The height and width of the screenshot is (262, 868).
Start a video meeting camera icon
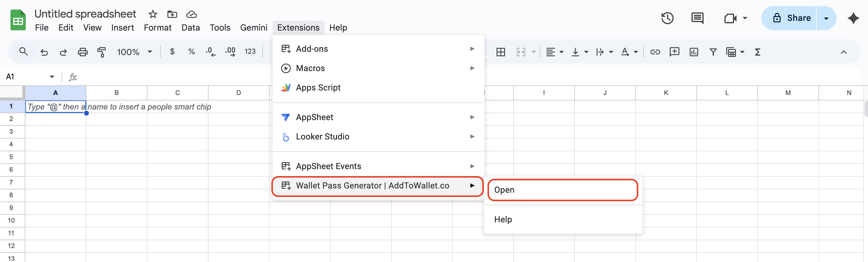[730, 18]
